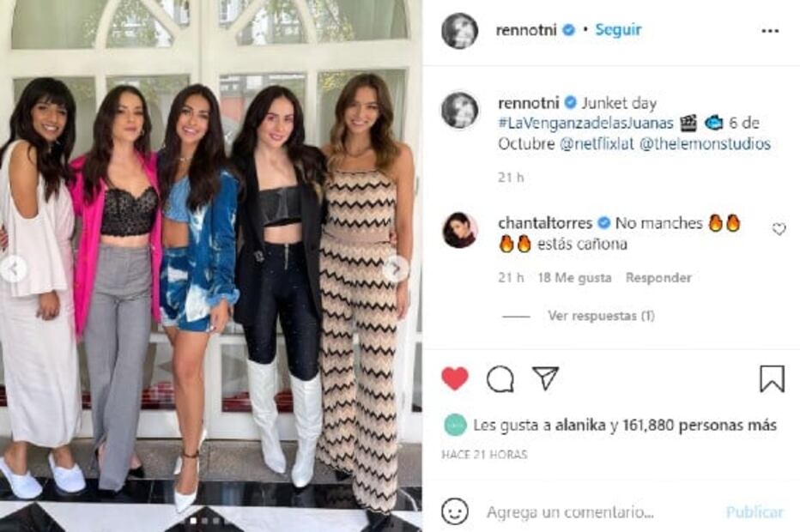Share post using the paper plane icon
Image resolution: width=800 pixels, height=532 pixels.
pos(545,378)
